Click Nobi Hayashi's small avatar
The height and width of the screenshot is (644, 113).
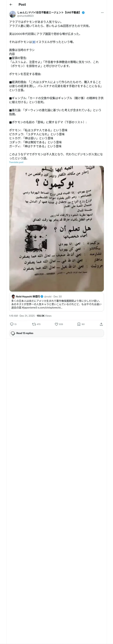pos(13,296)
